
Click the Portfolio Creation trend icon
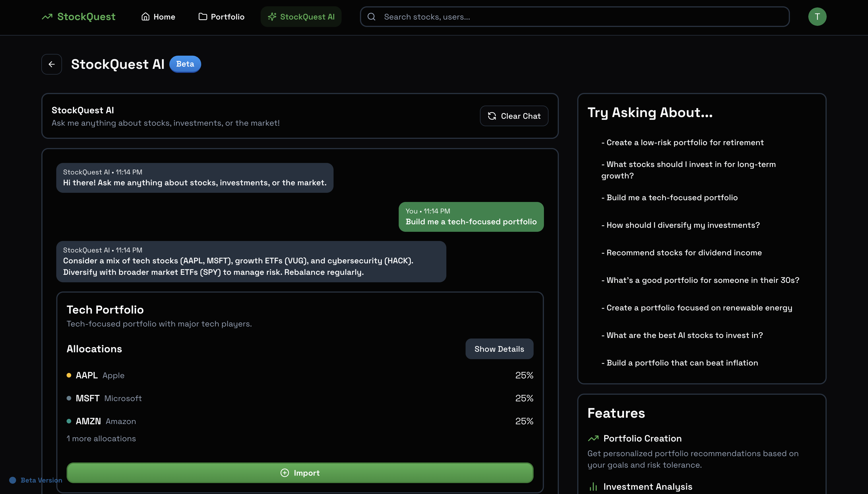pyautogui.click(x=593, y=438)
